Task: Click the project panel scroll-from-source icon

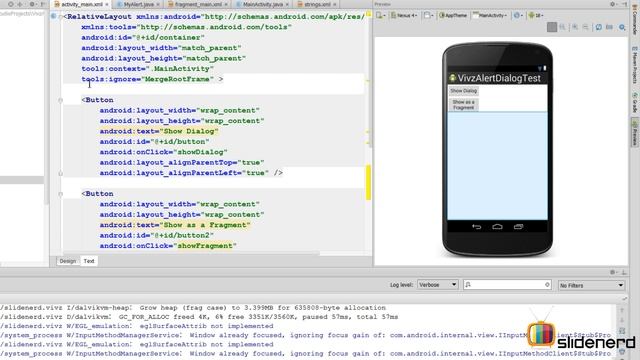Action: point(11,4)
